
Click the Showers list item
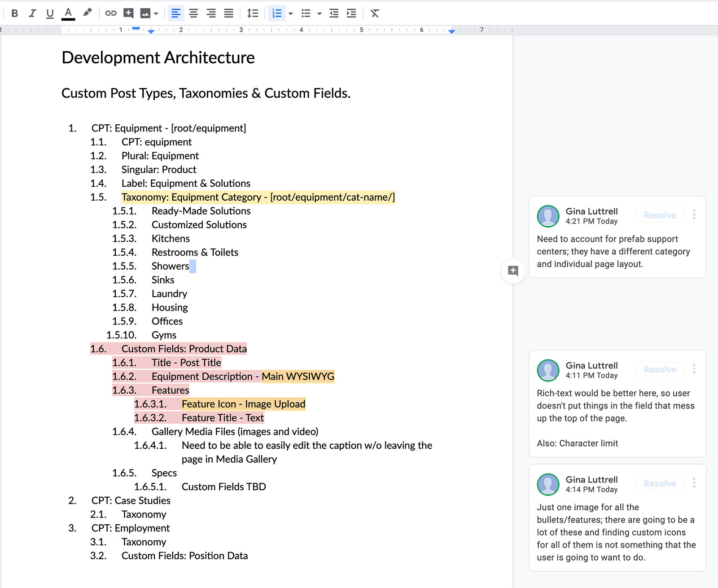pyautogui.click(x=170, y=266)
